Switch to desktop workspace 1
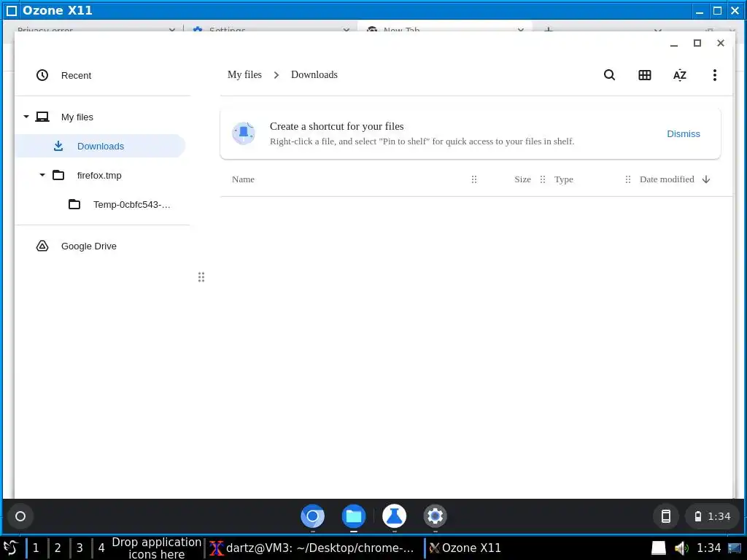 tap(36, 548)
